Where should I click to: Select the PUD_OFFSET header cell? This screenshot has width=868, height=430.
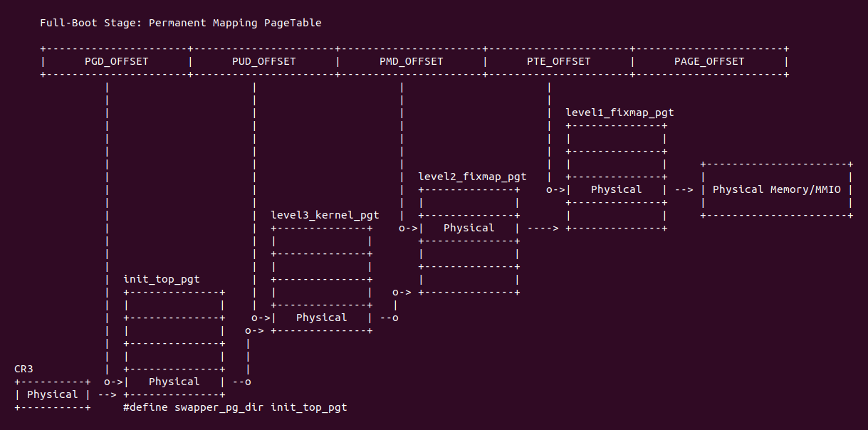(263, 61)
